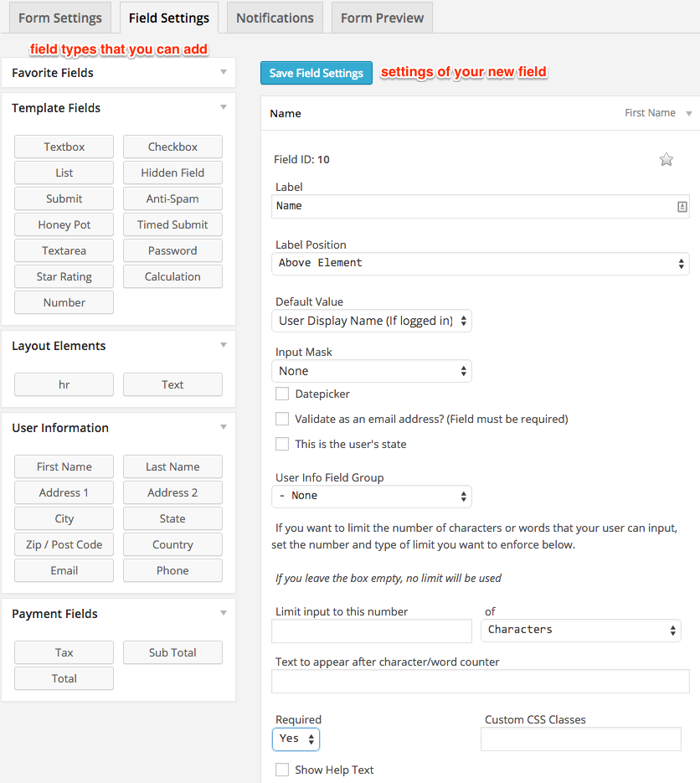Collapse the Favorite Fields panel arrow

coord(224,72)
